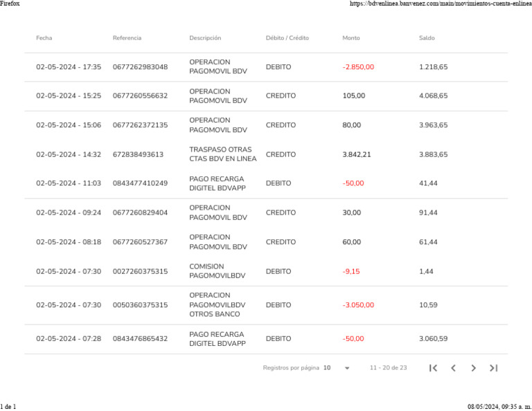532x411 pixels.
Task: Click balance 1.218,65
Action: [433, 66]
